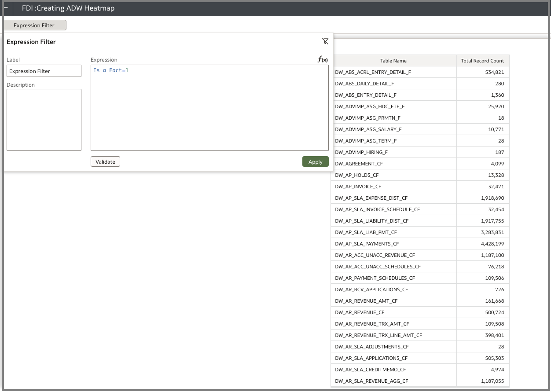Click the Expression Filter pill button
Screen dimensions: 551x392
pos(34,26)
